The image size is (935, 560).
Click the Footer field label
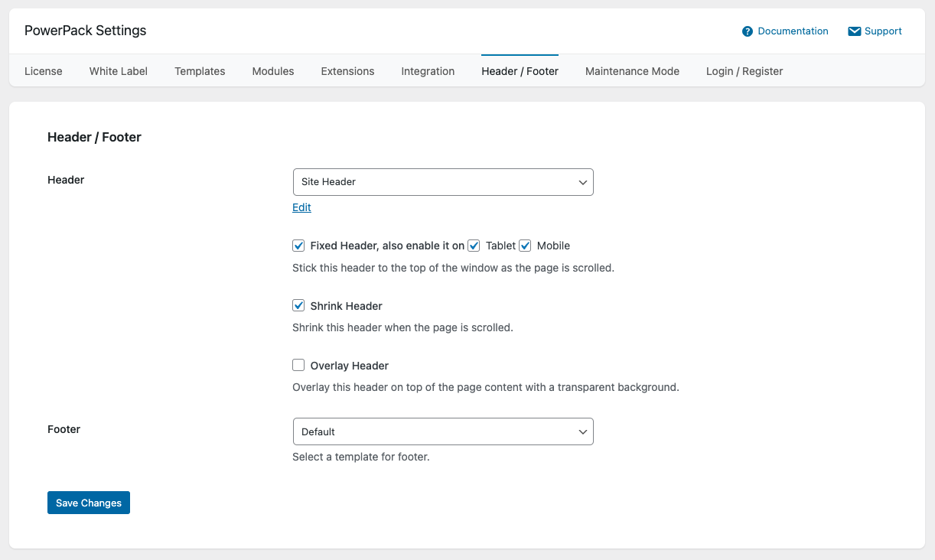[x=64, y=429]
